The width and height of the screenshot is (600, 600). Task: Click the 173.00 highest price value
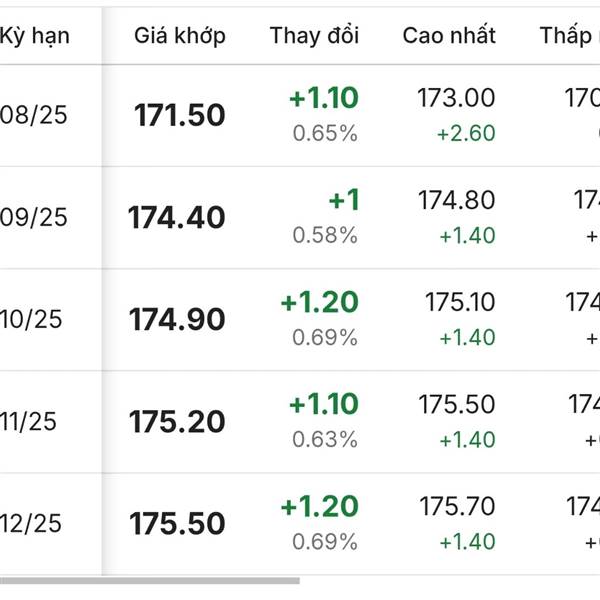(456, 98)
